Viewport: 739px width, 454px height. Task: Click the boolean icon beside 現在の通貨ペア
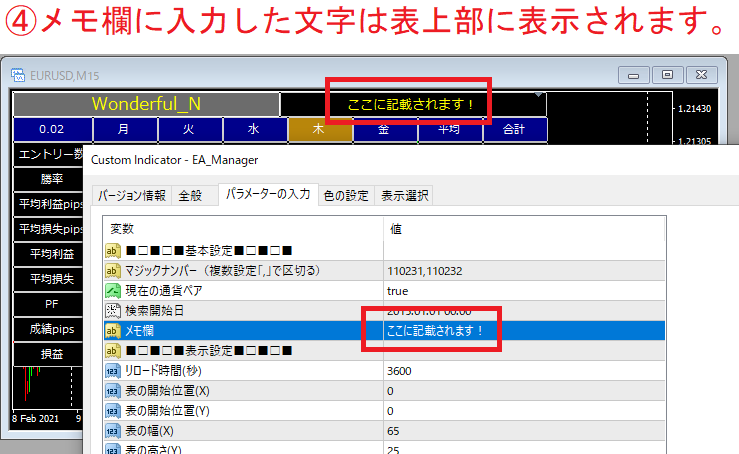point(113,291)
